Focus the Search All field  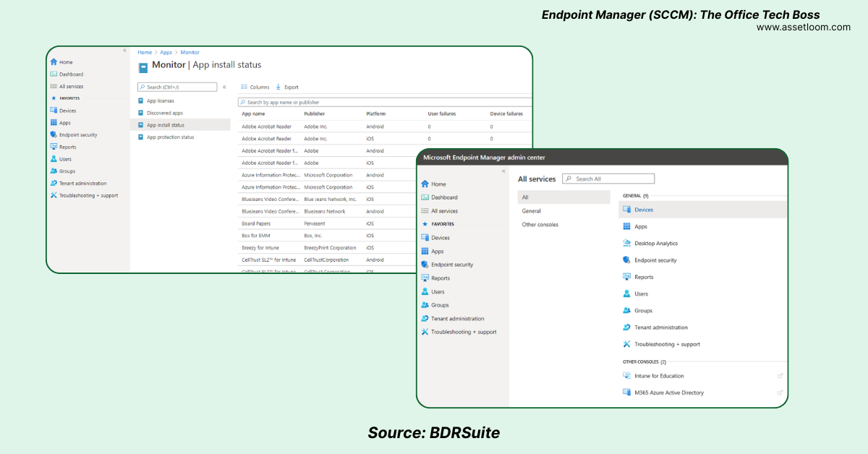608,179
